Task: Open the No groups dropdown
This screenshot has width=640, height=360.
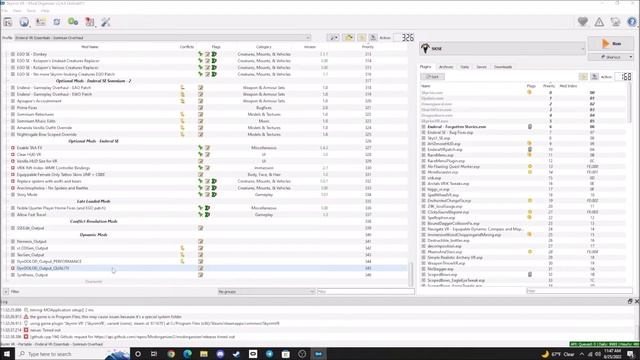Action: tap(266, 292)
